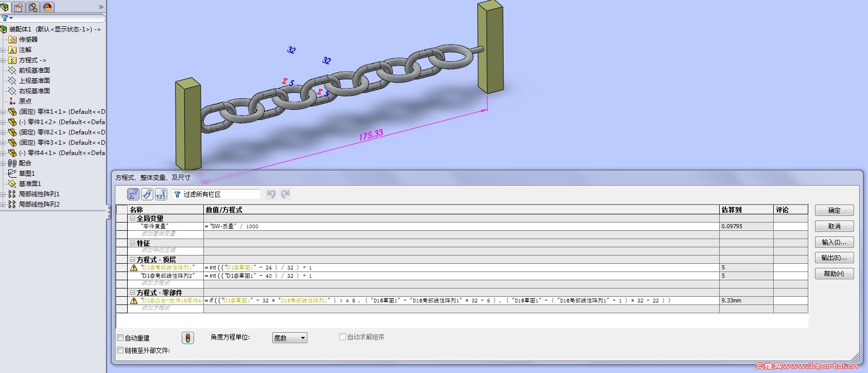This screenshot has width=868, height=373.
Task: Select the 草图1 sketch icon
Action: pyautogui.click(x=13, y=174)
